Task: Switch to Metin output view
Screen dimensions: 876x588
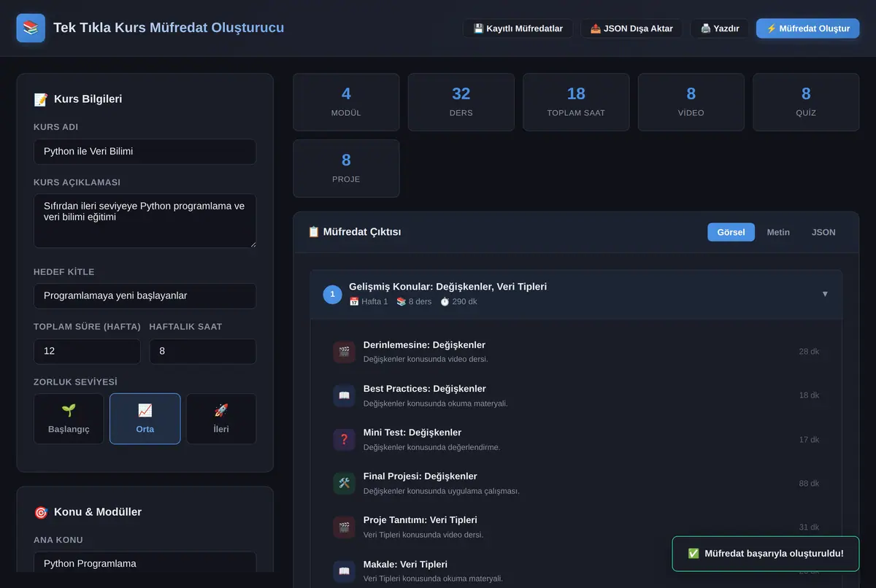Action: (x=778, y=232)
